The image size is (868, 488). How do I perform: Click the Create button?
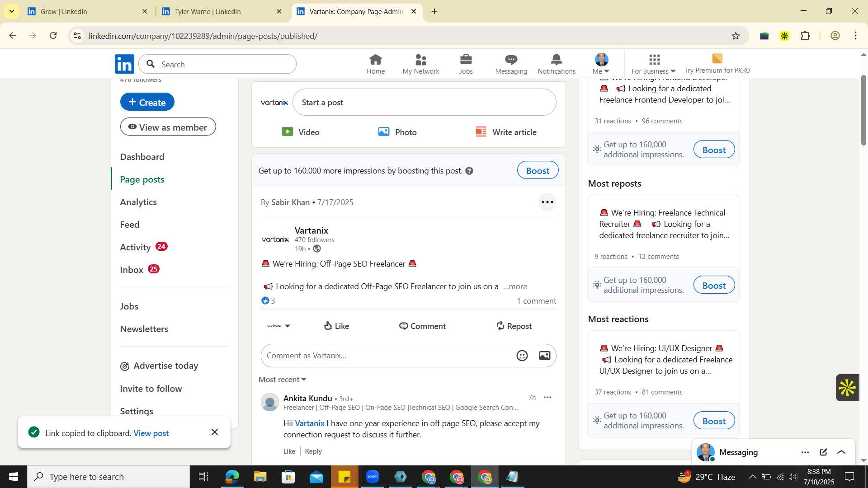(147, 102)
